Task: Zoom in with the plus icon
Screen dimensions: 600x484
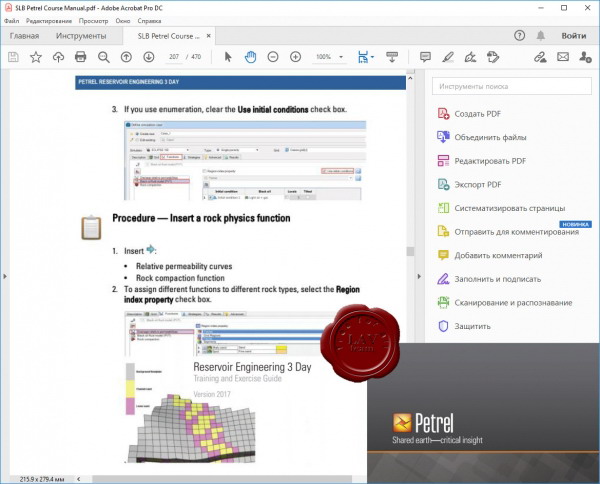Action: point(295,57)
